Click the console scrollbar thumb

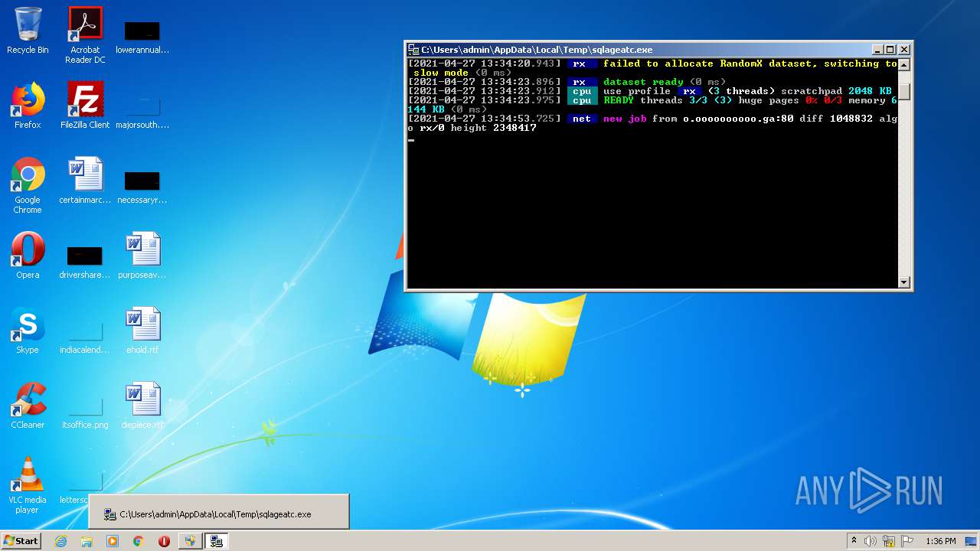(904, 91)
